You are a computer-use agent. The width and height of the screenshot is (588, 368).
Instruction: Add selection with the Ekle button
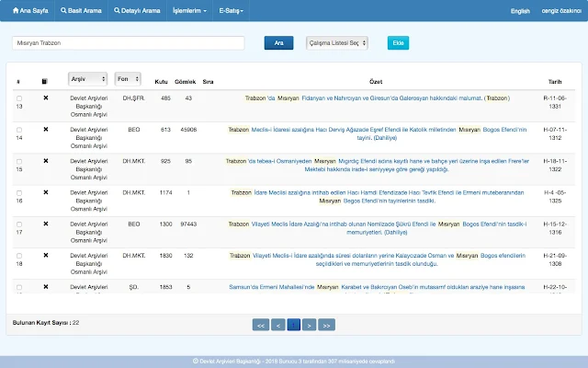pos(398,43)
